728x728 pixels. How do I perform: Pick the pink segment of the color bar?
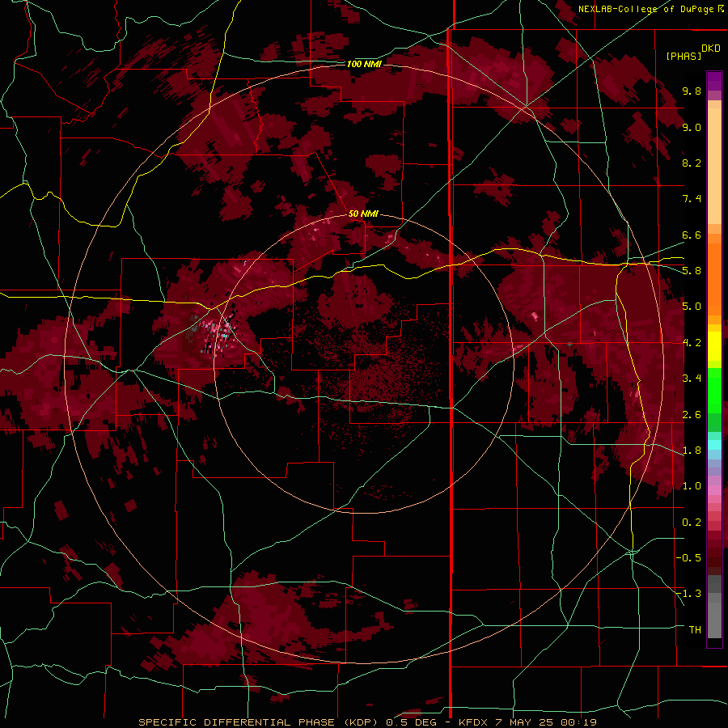(714, 490)
